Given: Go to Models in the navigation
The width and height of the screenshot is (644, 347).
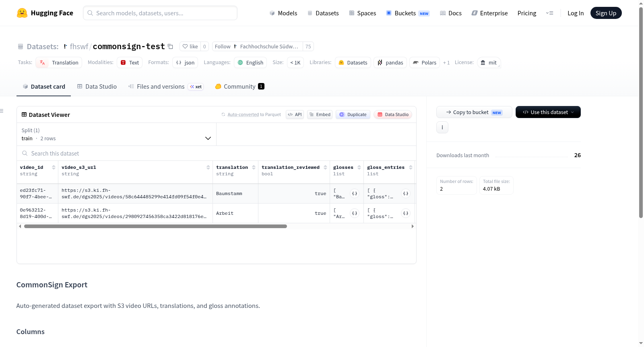Looking at the screenshot, I should pos(283,13).
